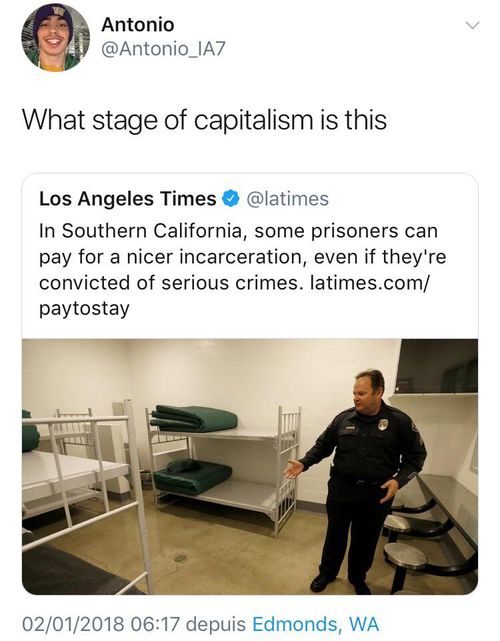Open Antonio's profile picture
The width and height of the screenshot is (500, 641).
coord(55,37)
